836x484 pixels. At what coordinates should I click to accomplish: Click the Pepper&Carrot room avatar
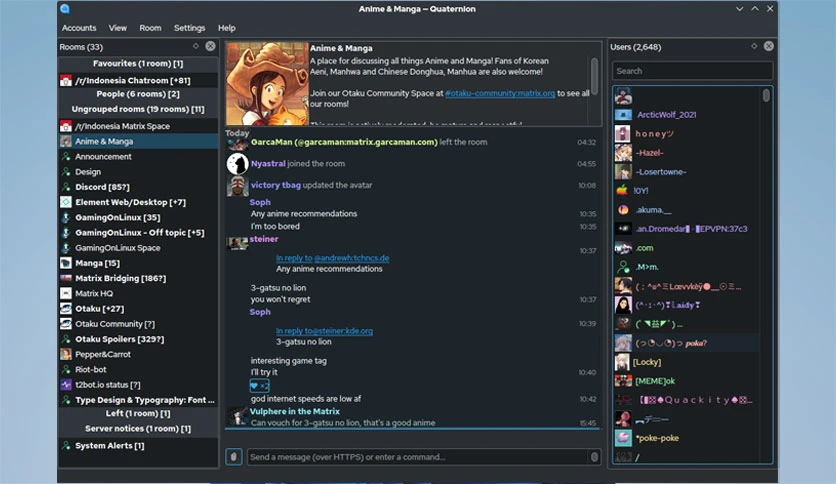66,354
